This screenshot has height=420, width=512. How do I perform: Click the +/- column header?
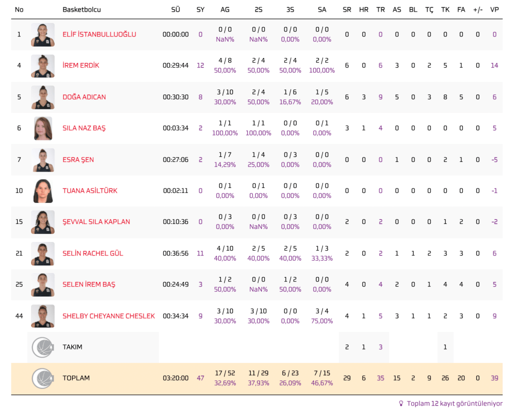tap(477, 9)
